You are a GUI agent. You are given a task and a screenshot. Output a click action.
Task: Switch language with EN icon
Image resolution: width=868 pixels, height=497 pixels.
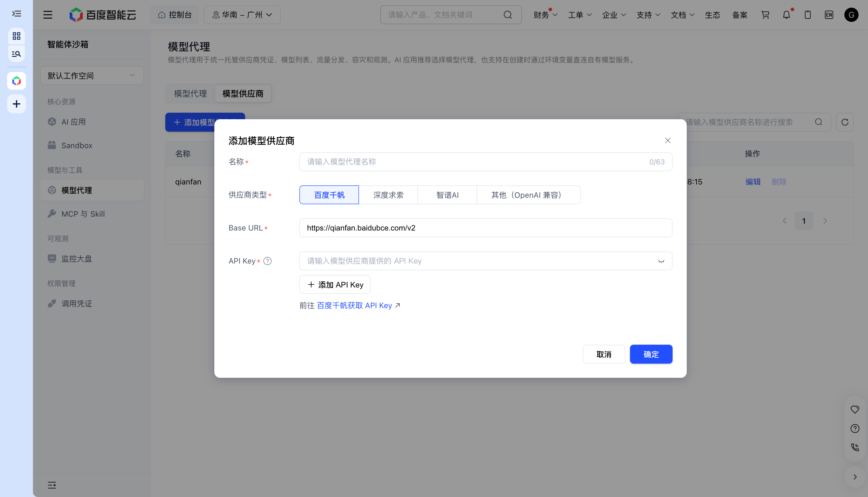pos(829,15)
